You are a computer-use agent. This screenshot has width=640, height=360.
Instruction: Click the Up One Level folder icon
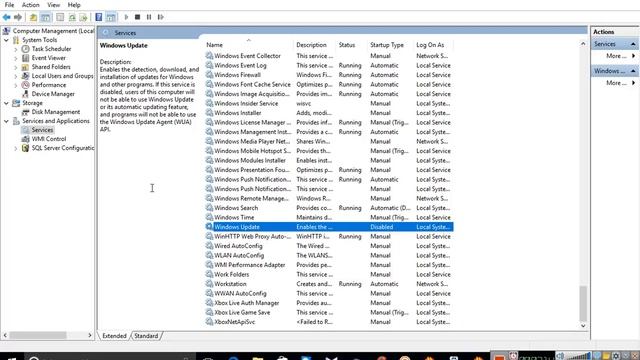coord(33,17)
